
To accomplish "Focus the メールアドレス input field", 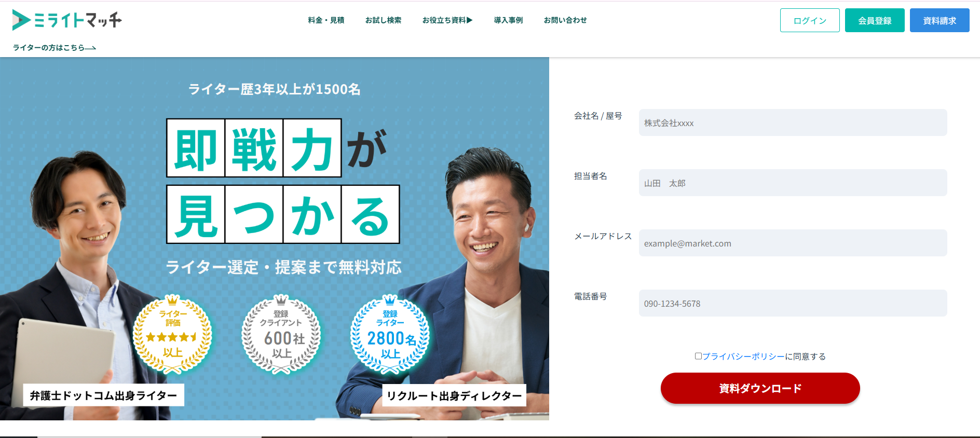I will tap(793, 243).
